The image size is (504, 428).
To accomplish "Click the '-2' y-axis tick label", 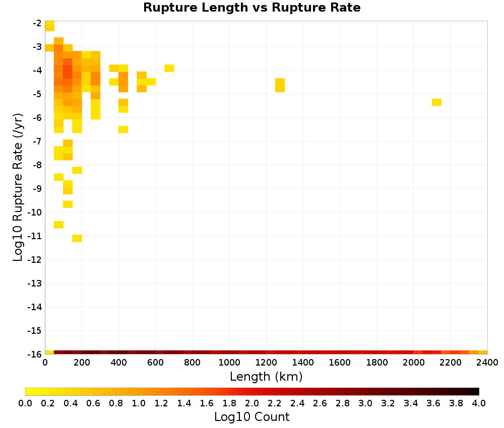I will 37,23.
